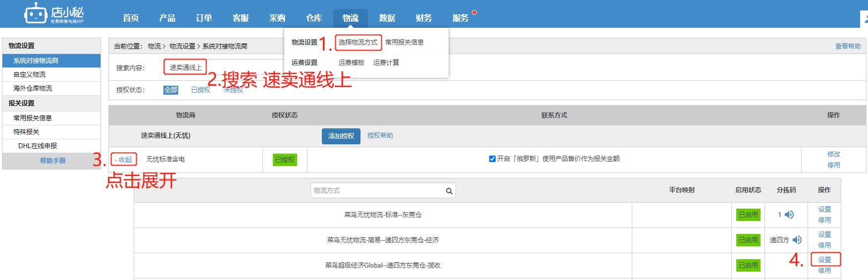Click the magnifier icon in 物流方式 search
This screenshot has width=868, height=280.
[449, 191]
